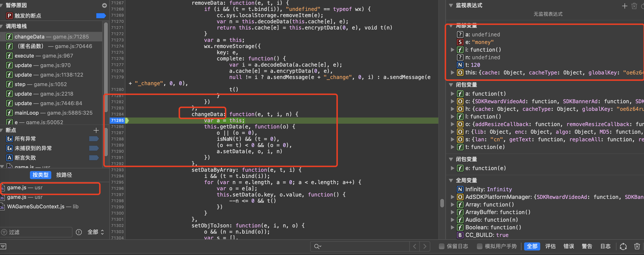Image resolution: width=644 pixels, height=255 pixels.
Task: Click number icon for t: 120
Action: (x=460, y=65)
